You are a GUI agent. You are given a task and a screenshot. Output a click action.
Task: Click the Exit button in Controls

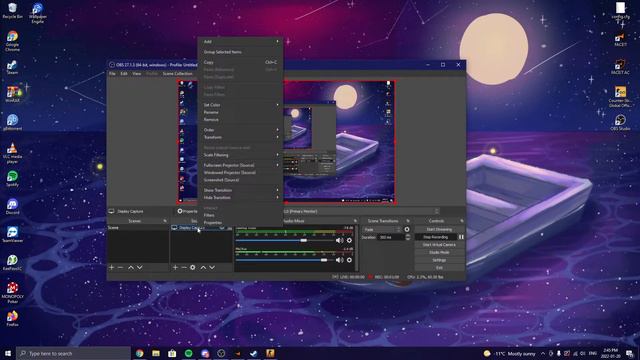pos(439,268)
